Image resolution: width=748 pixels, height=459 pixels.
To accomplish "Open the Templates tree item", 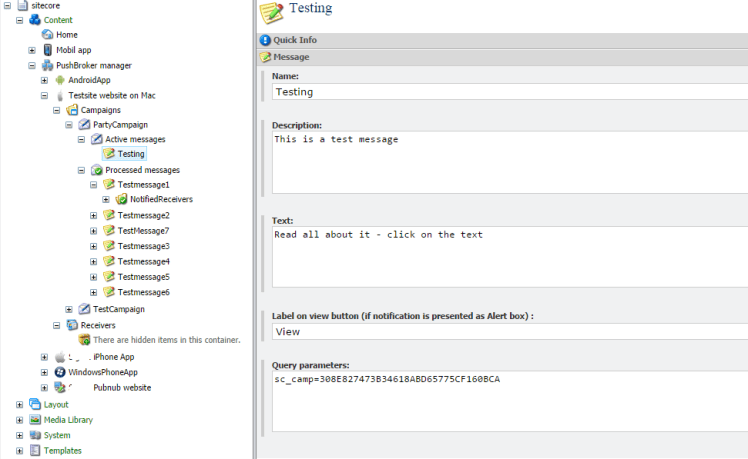I will coord(62,451).
